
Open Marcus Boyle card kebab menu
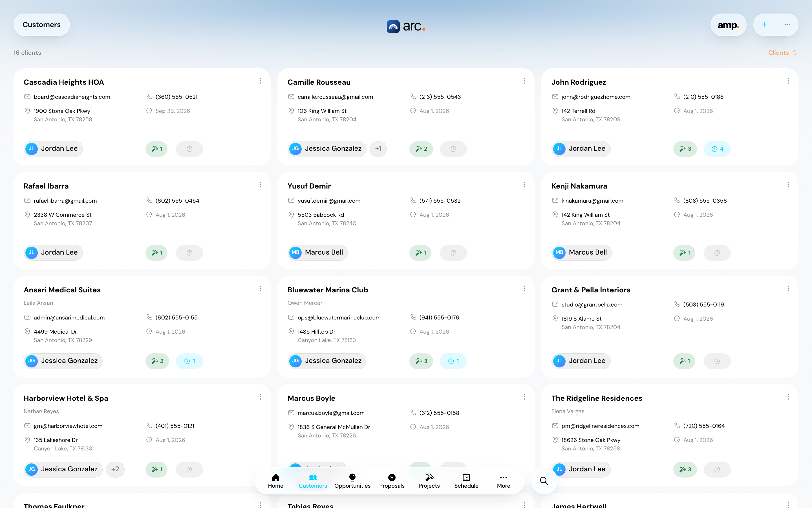(x=524, y=397)
